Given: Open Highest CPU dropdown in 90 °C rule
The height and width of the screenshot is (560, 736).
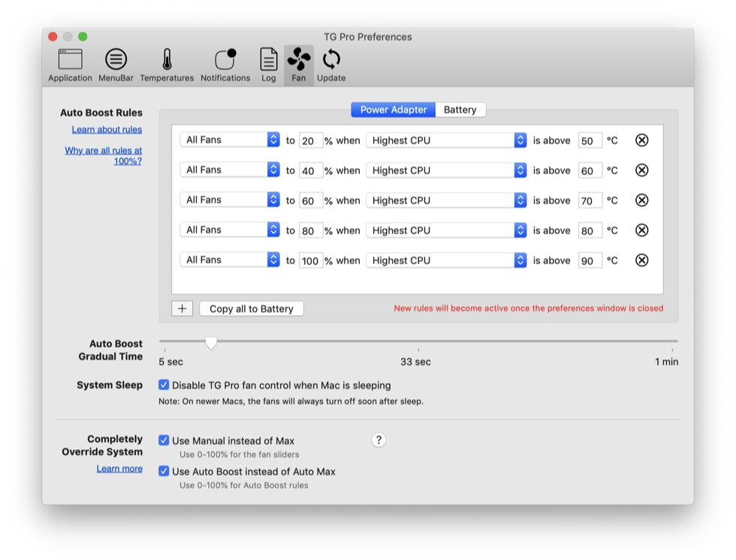Looking at the screenshot, I should pos(446,260).
